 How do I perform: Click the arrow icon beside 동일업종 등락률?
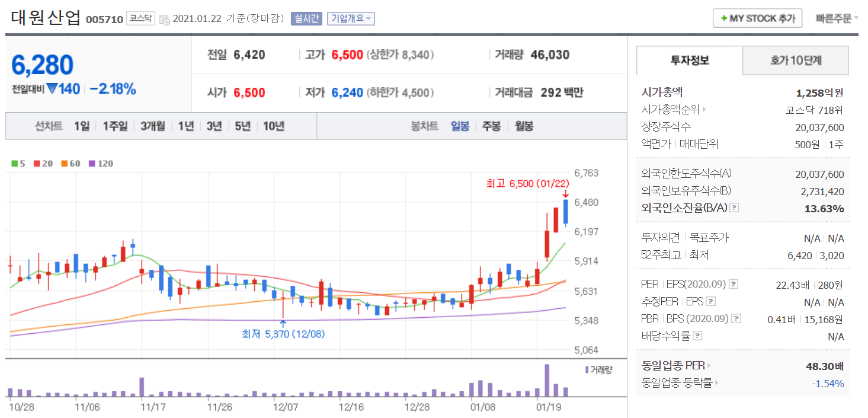(x=717, y=383)
